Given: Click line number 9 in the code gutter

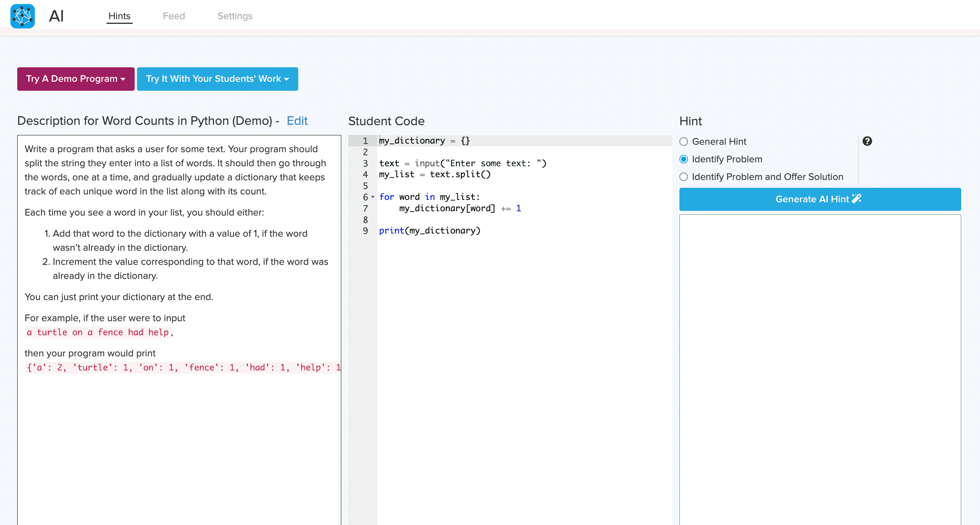Looking at the screenshot, I should click(x=365, y=231).
